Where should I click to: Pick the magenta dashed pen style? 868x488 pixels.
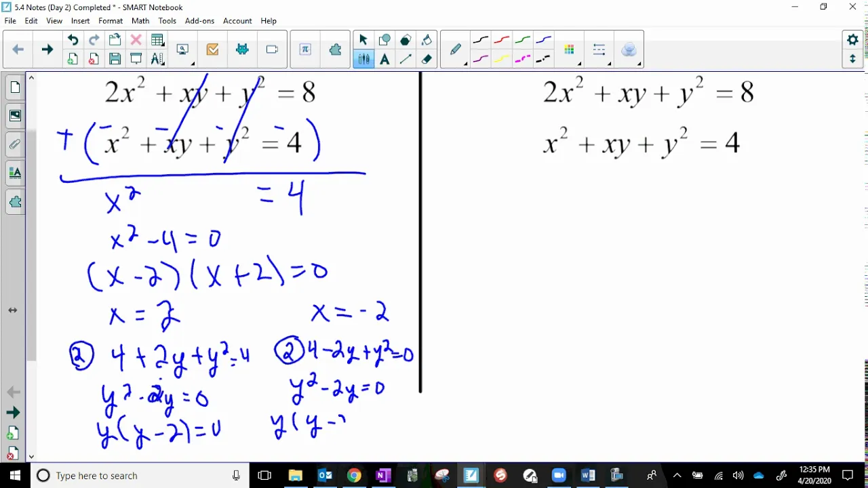(522, 59)
